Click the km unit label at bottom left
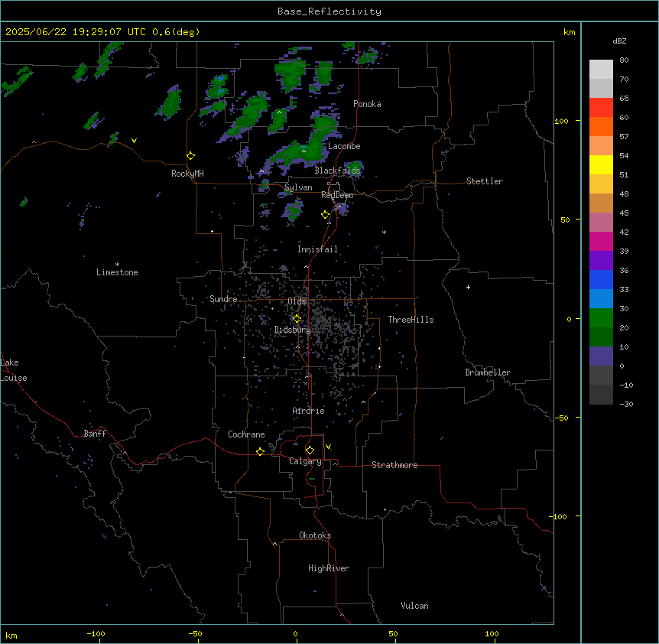The image size is (659, 644). pos(11,635)
